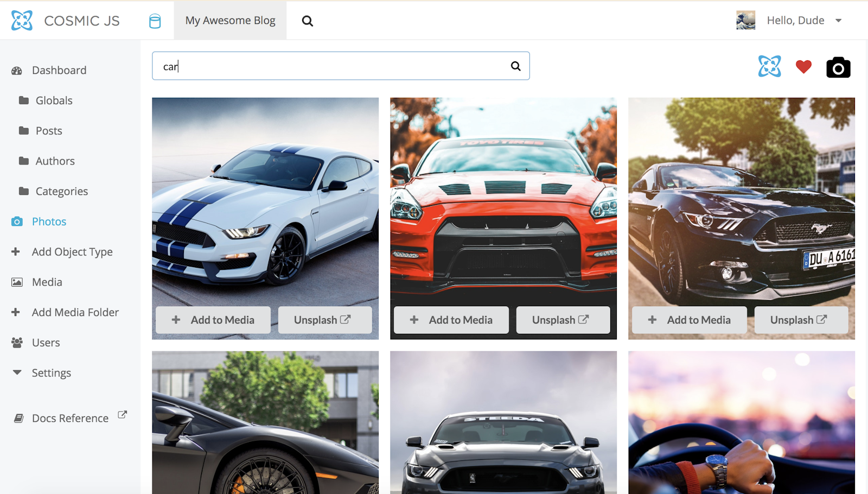Click external link icon next to Docs Reference
868x494 pixels.
(123, 415)
